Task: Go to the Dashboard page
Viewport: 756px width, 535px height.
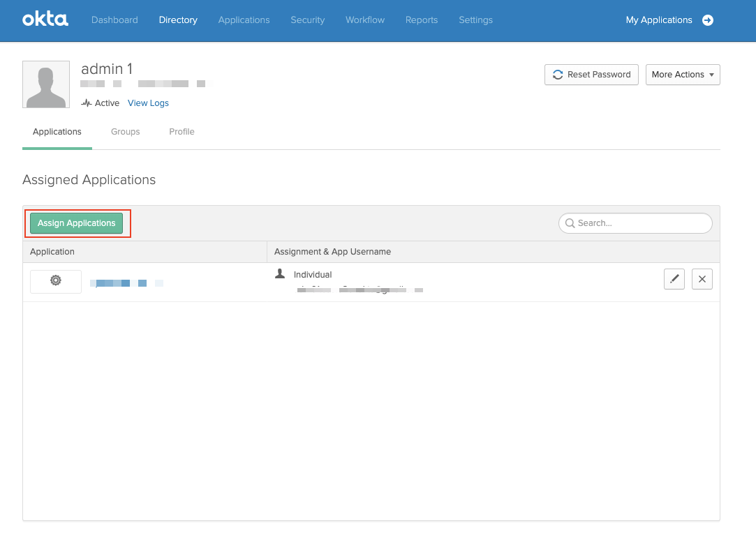Action: (114, 20)
